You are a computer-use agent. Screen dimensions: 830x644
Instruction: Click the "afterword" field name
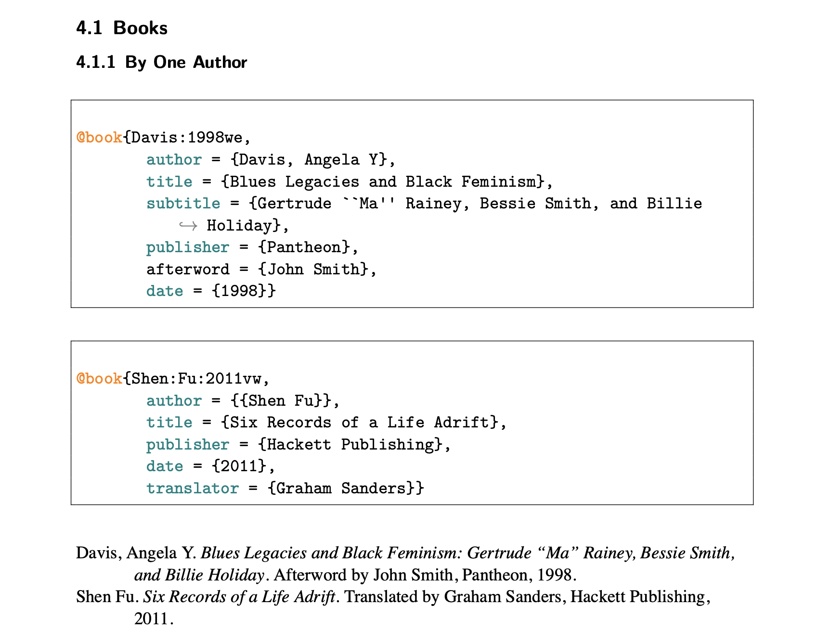(188, 269)
